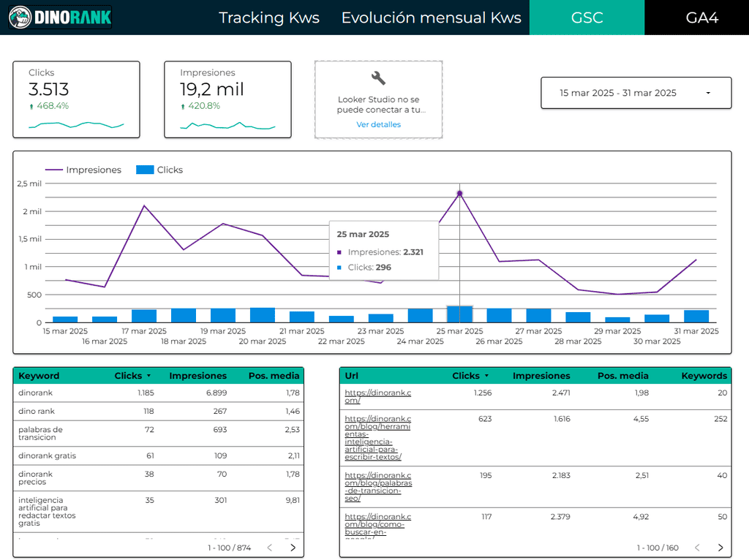This screenshot has width=749, height=560.
Task: Click the 20 mar 2025 clicks bar
Action: (x=263, y=315)
